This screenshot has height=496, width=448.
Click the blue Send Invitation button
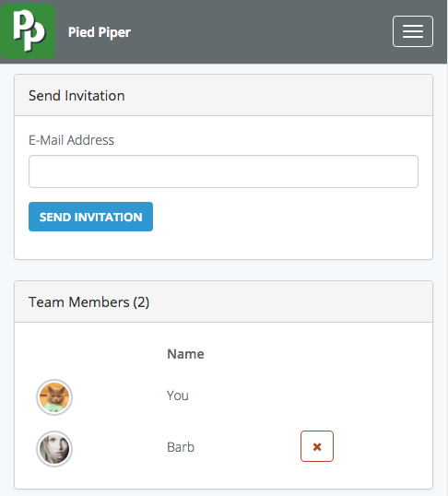91,217
